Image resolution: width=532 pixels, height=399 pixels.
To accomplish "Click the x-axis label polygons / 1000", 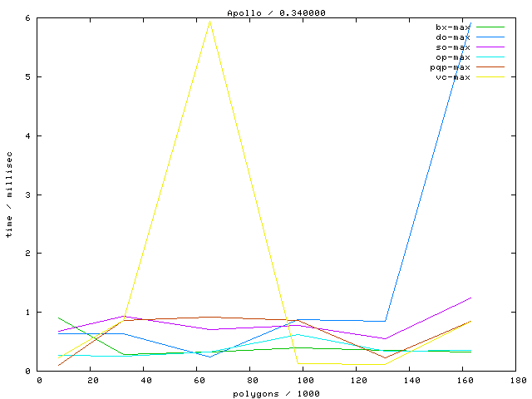I will pyautogui.click(x=278, y=393).
